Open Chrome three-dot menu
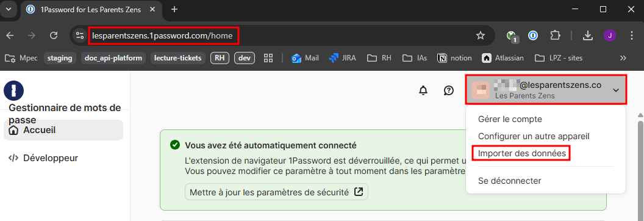Screen dimensions: 644x221 [632, 36]
